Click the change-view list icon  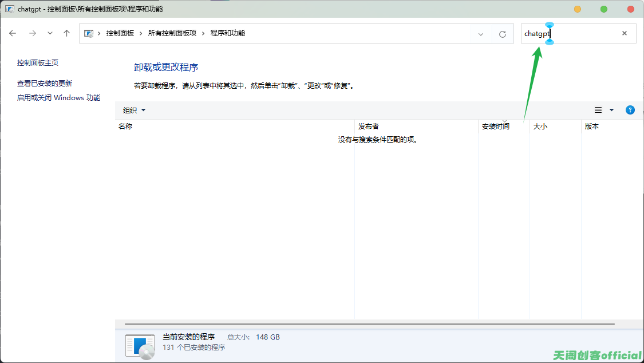[x=598, y=110]
